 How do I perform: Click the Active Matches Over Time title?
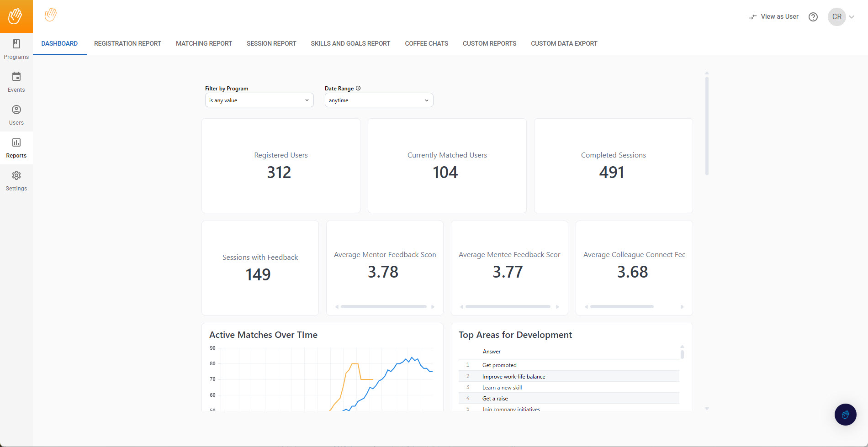click(x=263, y=335)
